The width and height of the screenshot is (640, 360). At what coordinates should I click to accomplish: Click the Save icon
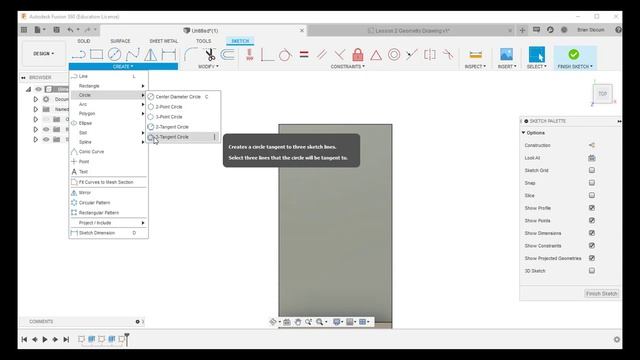[x=57, y=29]
